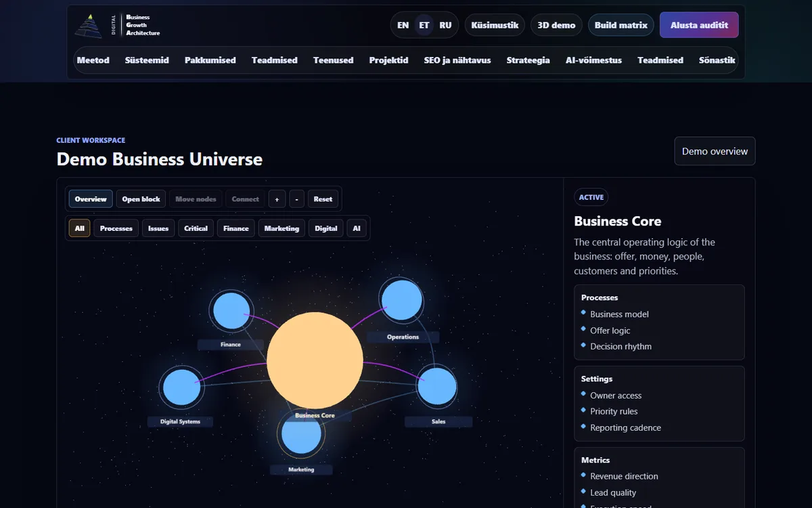Open Projektid in the nav bar
Image resolution: width=812 pixels, height=508 pixels.
[389, 60]
